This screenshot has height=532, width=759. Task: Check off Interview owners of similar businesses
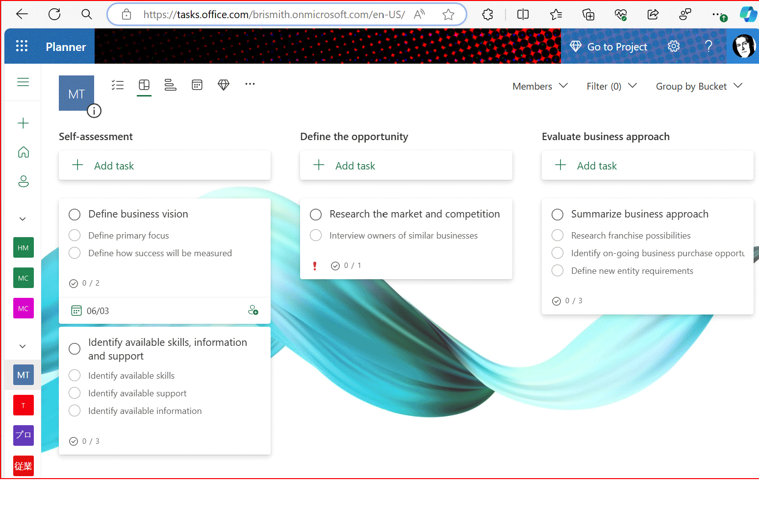click(x=316, y=235)
